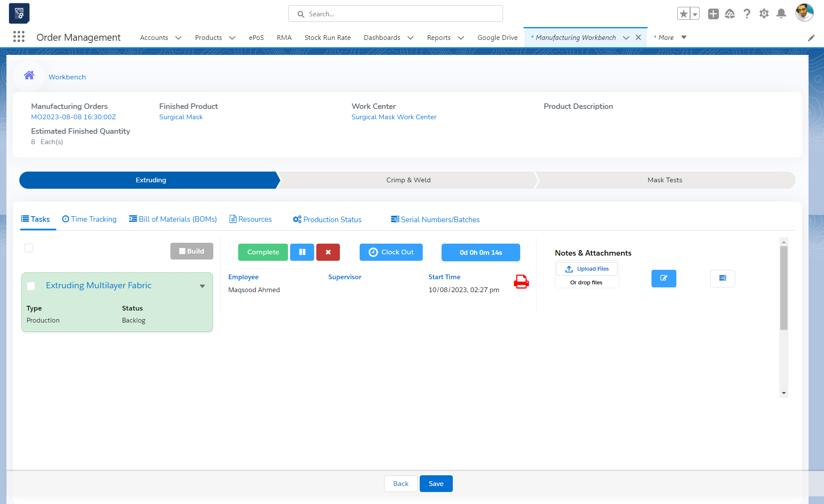Expand the Extruding Multilayer Fabric task details
The height and width of the screenshot is (504, 824).
point(202,286)
